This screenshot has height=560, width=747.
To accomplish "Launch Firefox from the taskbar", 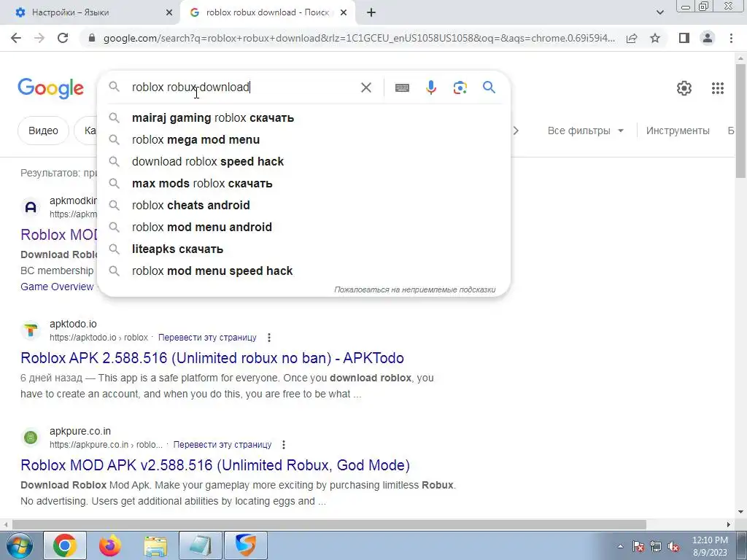I will [x=110, y=545].
